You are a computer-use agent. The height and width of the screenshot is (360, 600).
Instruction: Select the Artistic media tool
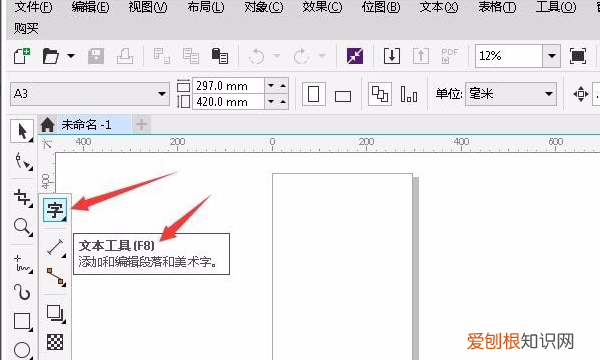[23, 292]
